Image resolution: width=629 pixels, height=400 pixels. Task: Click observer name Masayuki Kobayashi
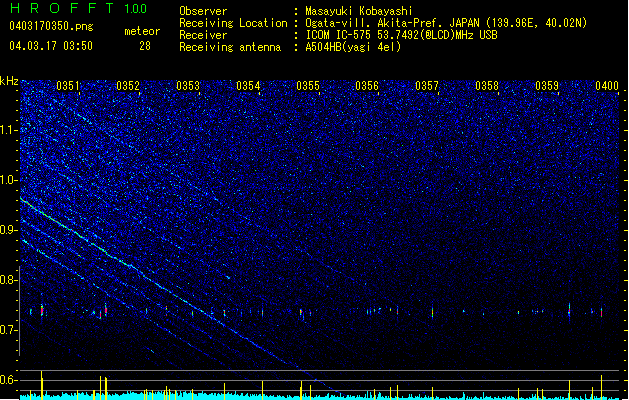pos(359,11)
